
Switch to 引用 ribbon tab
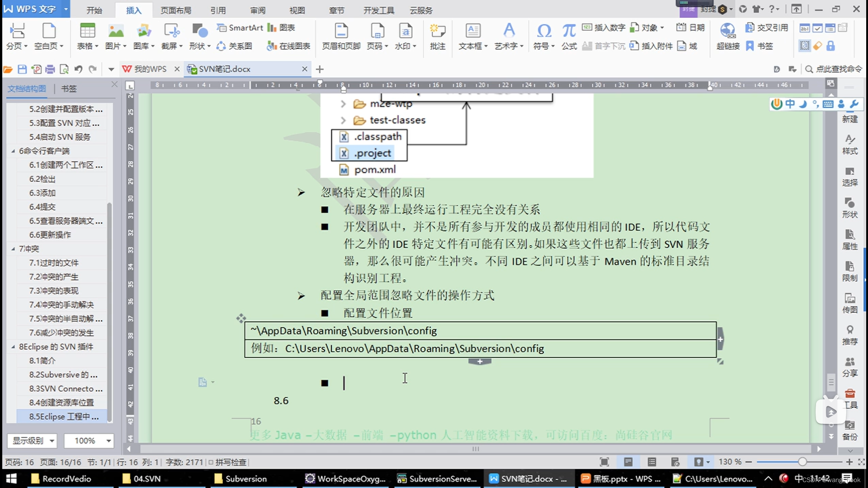point(218,10)
